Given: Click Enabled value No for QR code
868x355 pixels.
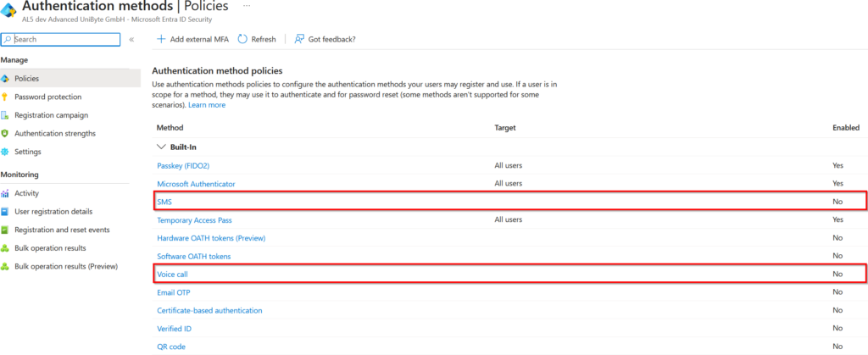Looking at the screenshot, I should pos(837,347).
